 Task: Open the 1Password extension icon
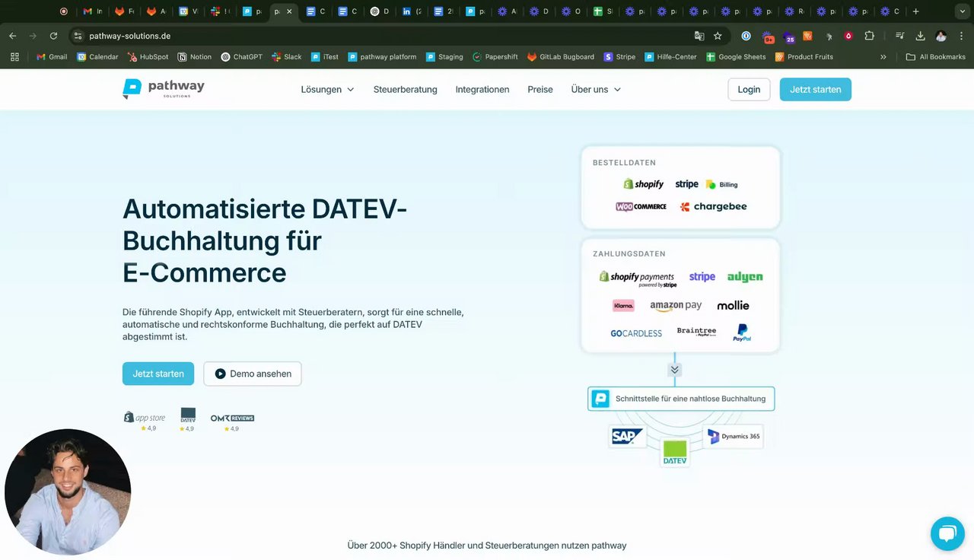coord(746,36)
